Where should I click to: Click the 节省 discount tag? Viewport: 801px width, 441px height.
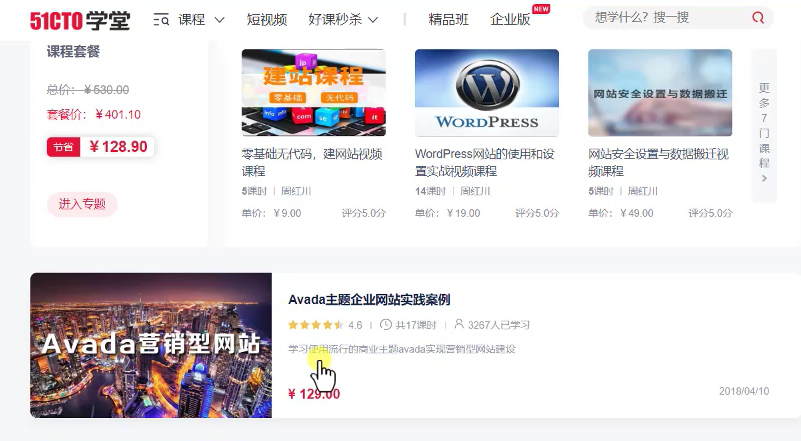[x=63, y=147]
